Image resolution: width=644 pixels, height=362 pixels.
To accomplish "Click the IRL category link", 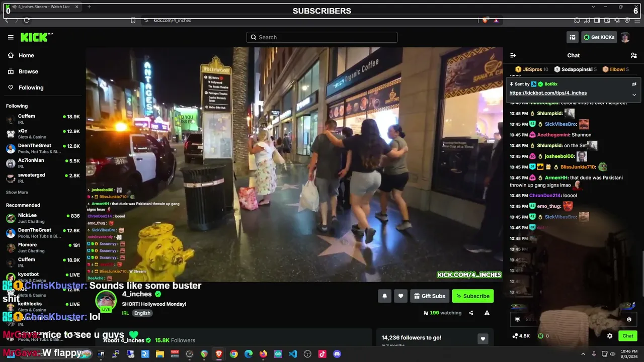I will coord(125,313).
